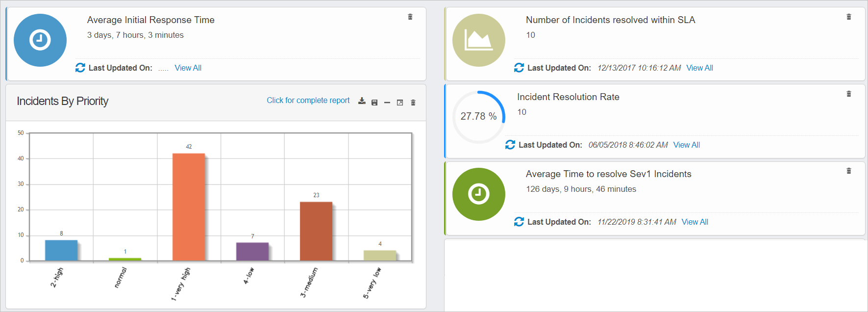Expand Incidents By Priority chart to full view
This screenshot has height=312, width=868.
click(400, 103)
